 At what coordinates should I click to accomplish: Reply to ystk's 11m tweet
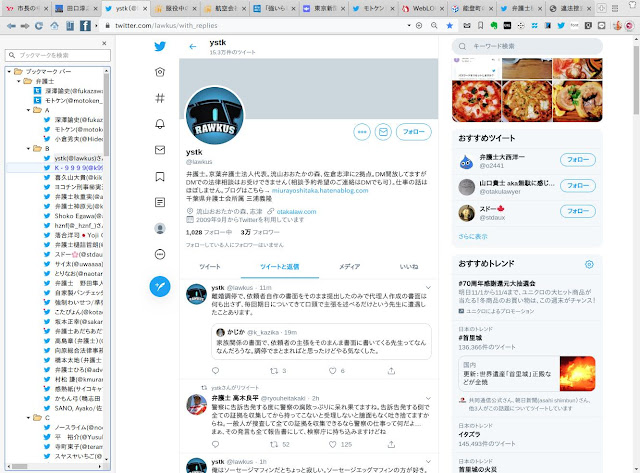pos(216,371)
